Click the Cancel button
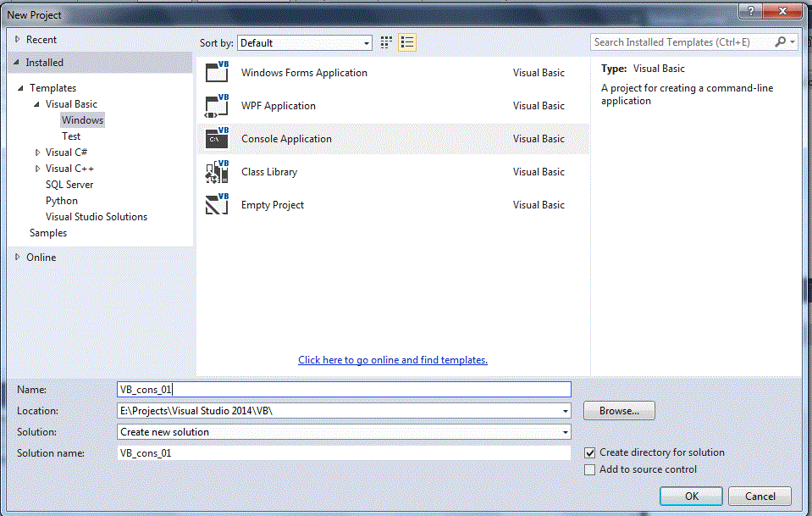 tap(760, 496)
